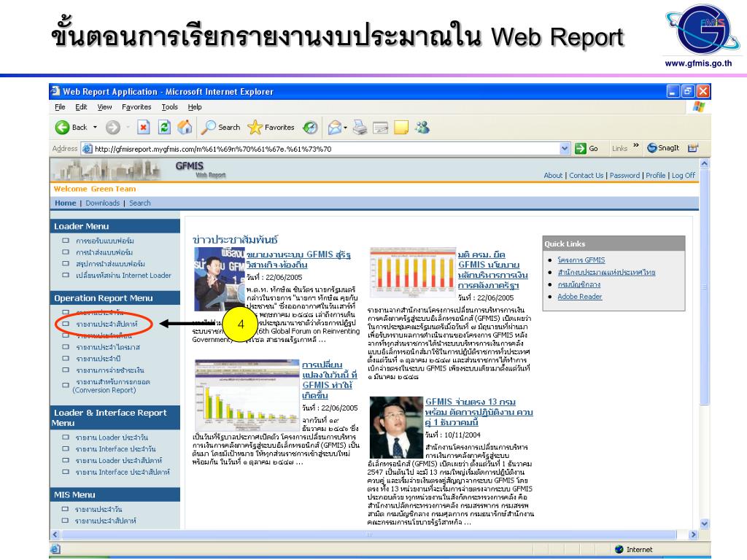This screenshot has width=747, height=560.
Task: Open รายงานประจำสัปดาห์ under MIS Menu
Action: click(105, 521)
